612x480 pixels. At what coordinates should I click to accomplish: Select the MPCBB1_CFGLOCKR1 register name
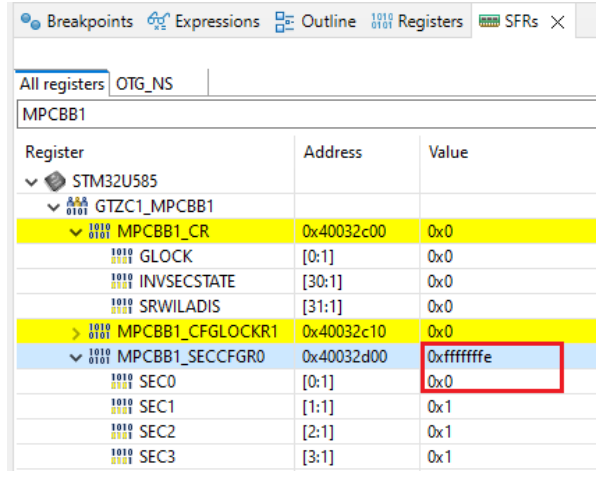[x=197, y=331]
